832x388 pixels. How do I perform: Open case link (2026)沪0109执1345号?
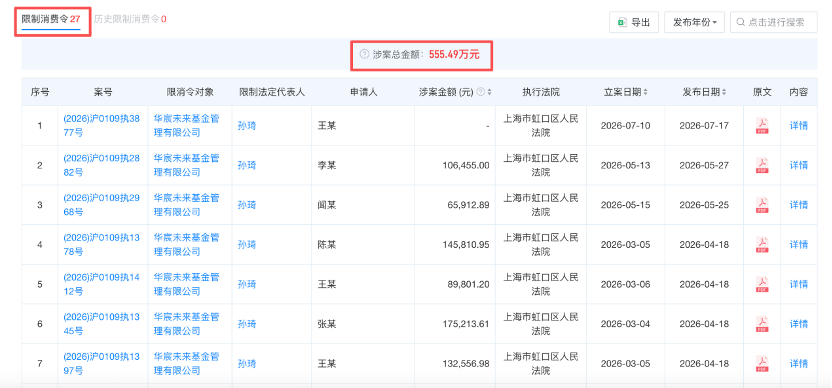[x=101, y=324]
